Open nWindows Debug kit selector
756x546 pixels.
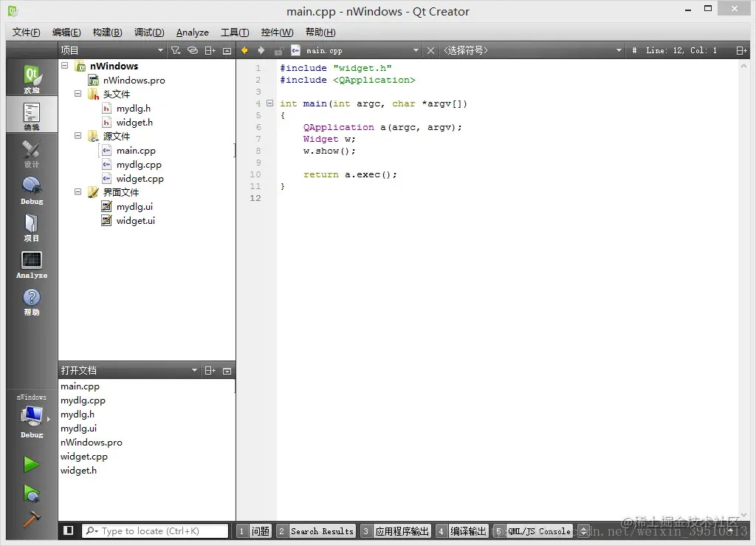32,416
